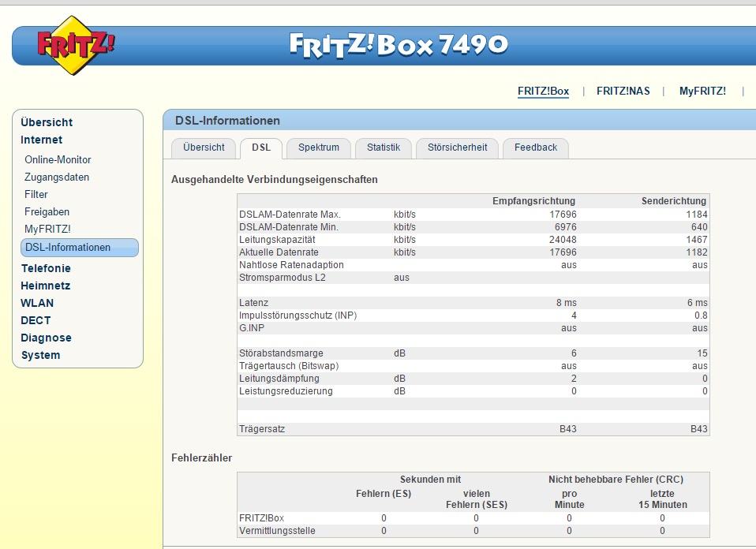Click the Senderichtung column header
Screen dimensions: 756x549
(x=674, y=201)
